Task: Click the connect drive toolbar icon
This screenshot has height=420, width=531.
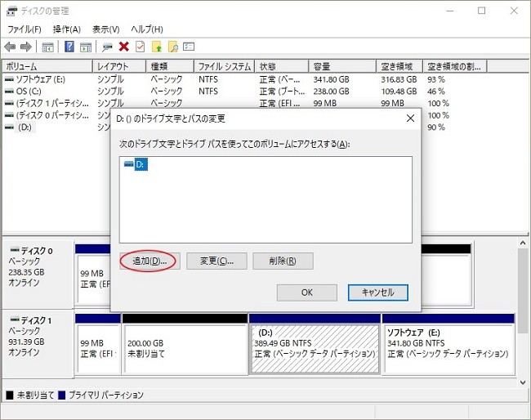Action: (107, 47)
